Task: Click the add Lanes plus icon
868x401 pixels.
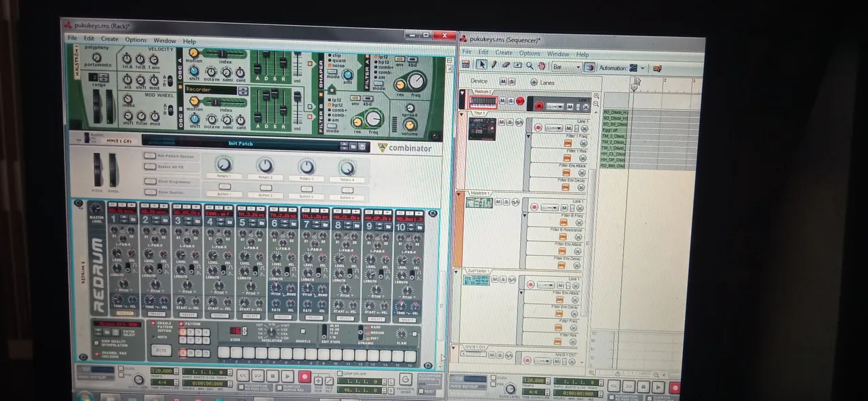Action: pos(534,82)
